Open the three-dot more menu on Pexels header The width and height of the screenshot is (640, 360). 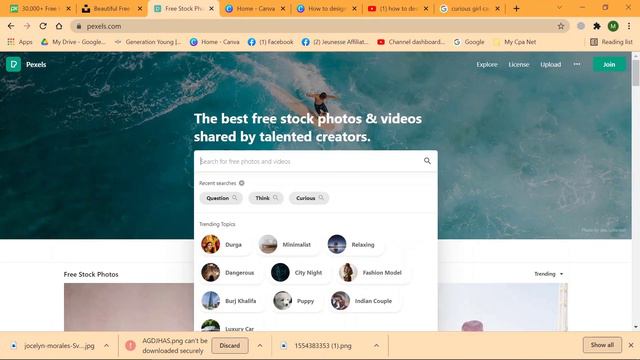click(x=577, y=64)
